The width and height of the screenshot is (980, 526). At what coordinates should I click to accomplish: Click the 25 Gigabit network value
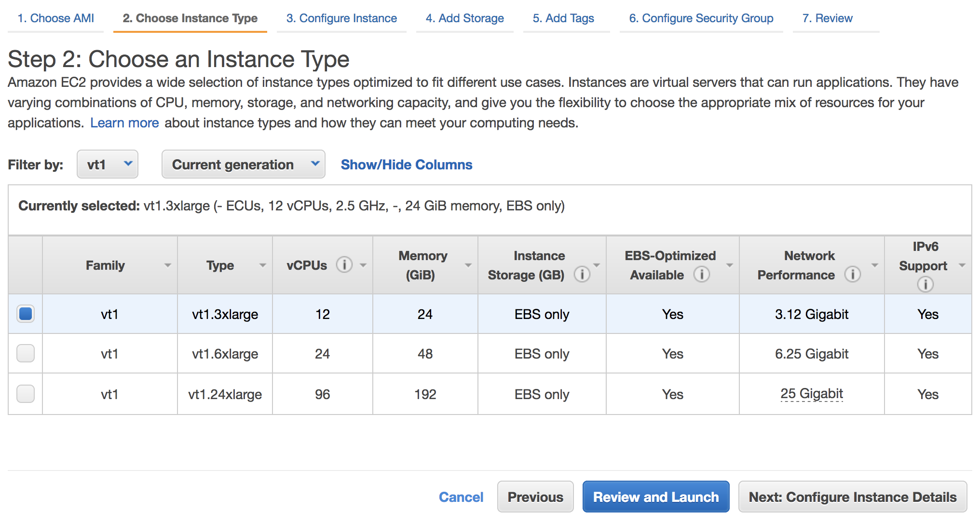[811, 394]
